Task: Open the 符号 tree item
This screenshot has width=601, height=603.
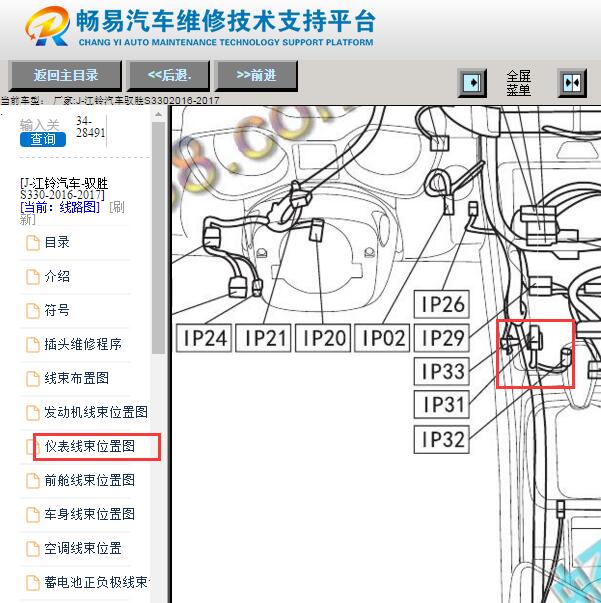Action: coord(57,310)
